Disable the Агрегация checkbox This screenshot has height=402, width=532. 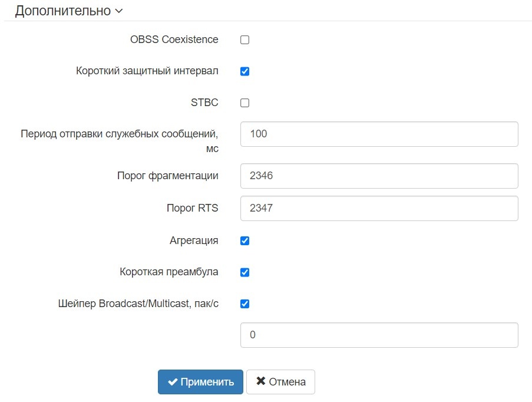(x=245, y=240)
